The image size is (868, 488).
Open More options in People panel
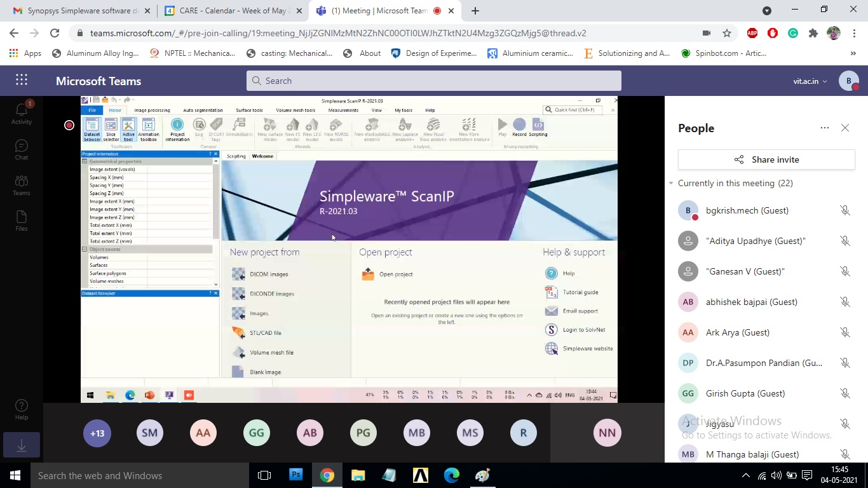[x=824, y=128]
